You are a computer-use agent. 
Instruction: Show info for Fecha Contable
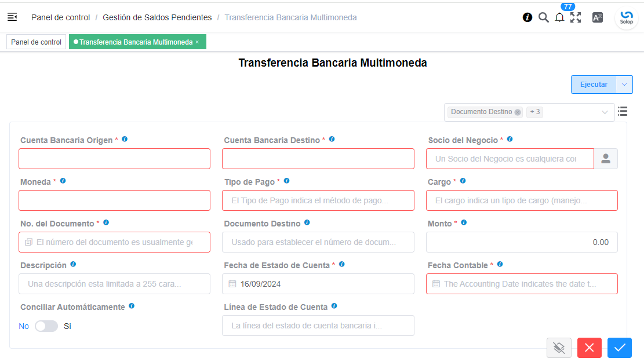point(500,264)
